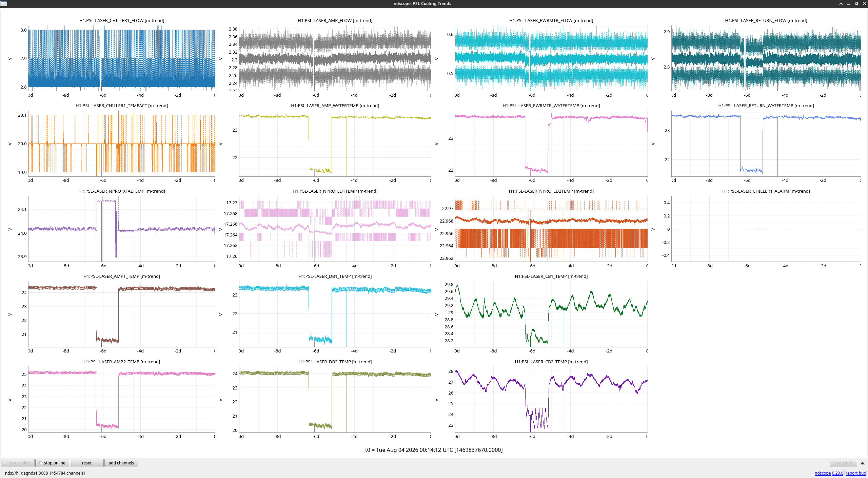Click the green zero line in CHILLER1_ALARM plot
Viewport: 868px width, 478px height.
766,229
